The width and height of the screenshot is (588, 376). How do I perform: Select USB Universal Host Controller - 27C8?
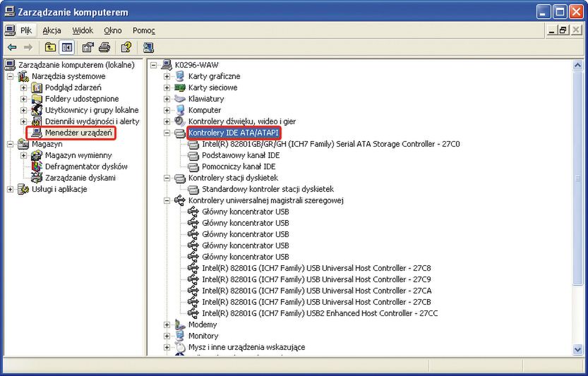click(x=316, y=268)
